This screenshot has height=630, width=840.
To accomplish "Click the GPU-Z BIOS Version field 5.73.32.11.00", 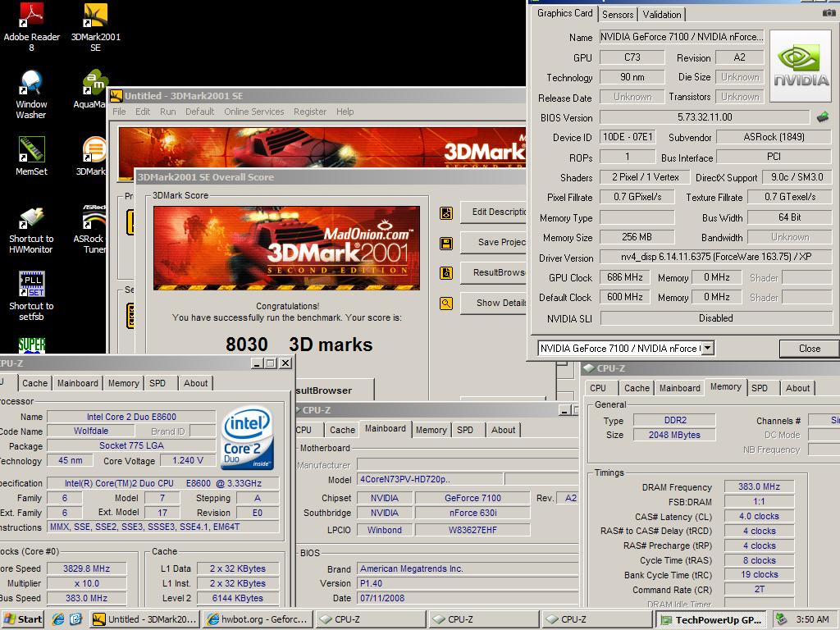I will click(x=705, y=116).
